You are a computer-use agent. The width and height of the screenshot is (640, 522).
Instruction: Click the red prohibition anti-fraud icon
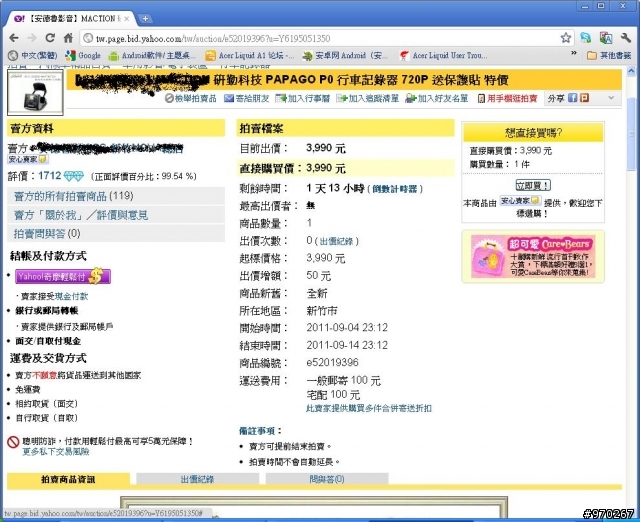(x=13, y=442)
